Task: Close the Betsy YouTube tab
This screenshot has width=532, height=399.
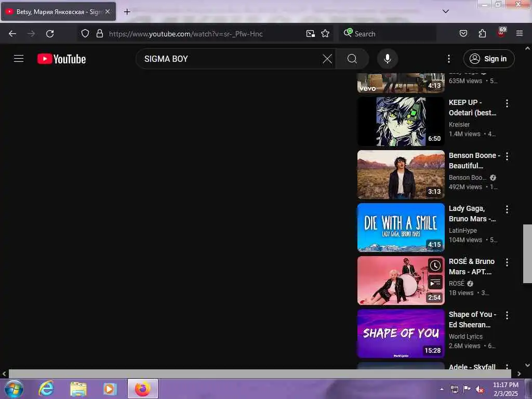Action: (x=108, y=11)
